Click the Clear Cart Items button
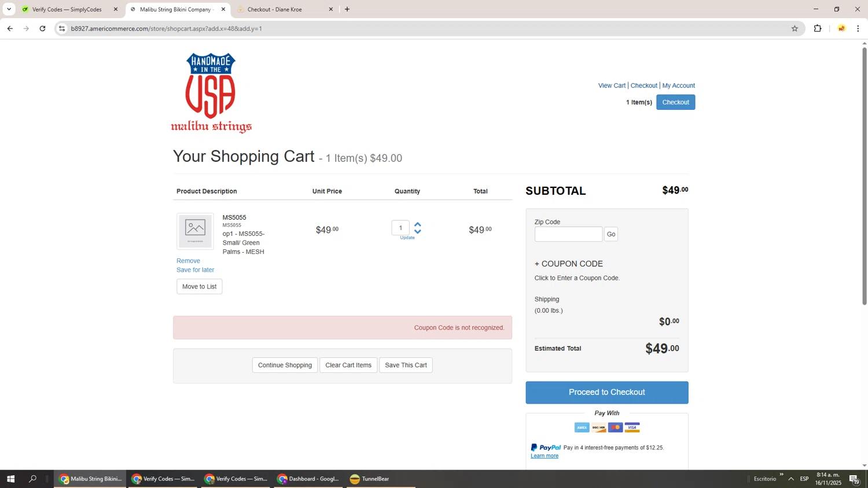 coord(348,365)
